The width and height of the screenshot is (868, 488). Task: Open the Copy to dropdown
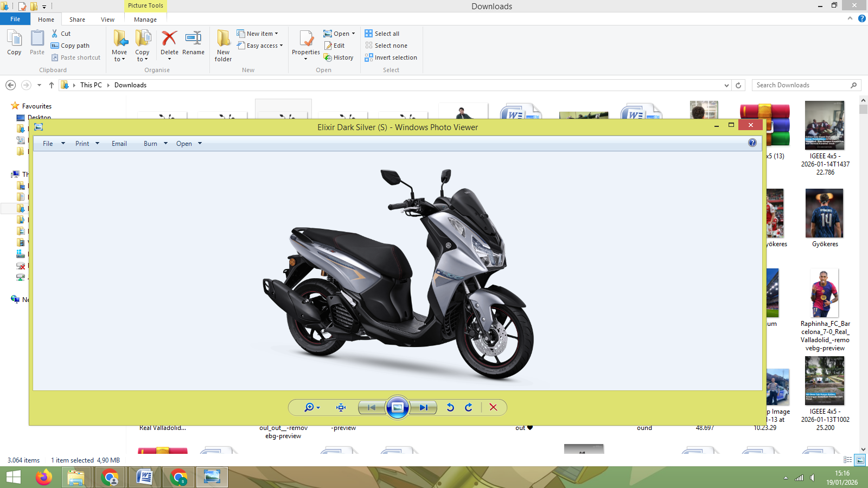click(x=142, y=46)
